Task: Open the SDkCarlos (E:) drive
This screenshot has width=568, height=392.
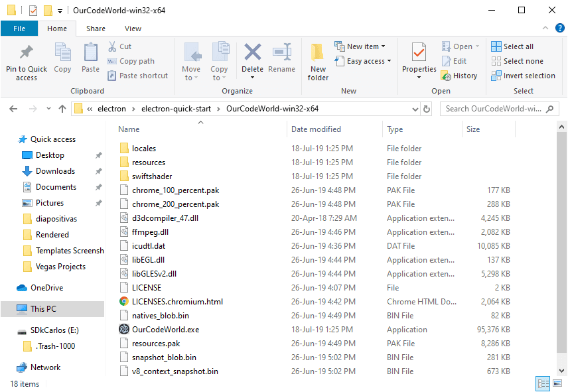Action: (x=54, y=330)
